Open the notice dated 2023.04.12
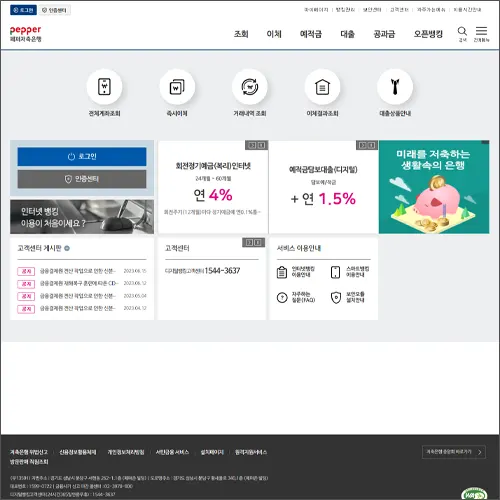This screenshot has width=500, height=500. click(82, 308)
